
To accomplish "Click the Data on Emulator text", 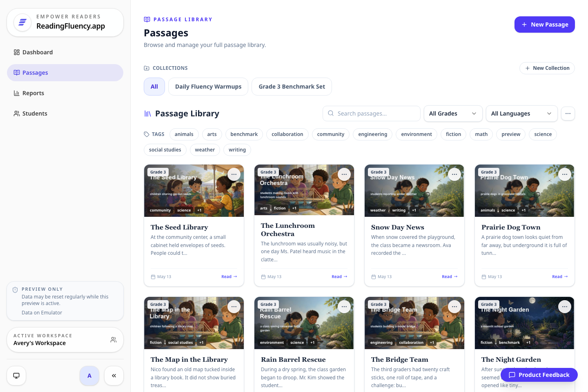I will point(42,313).
